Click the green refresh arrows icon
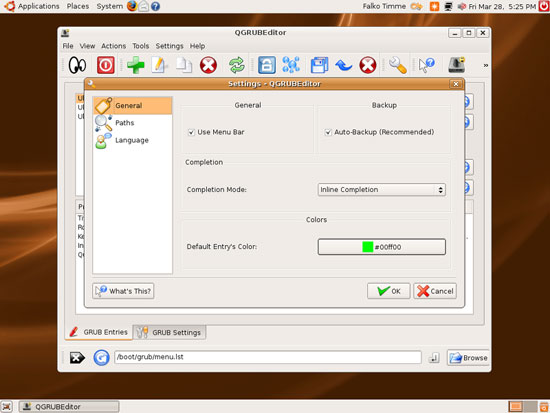 click(x=236, y=65)
